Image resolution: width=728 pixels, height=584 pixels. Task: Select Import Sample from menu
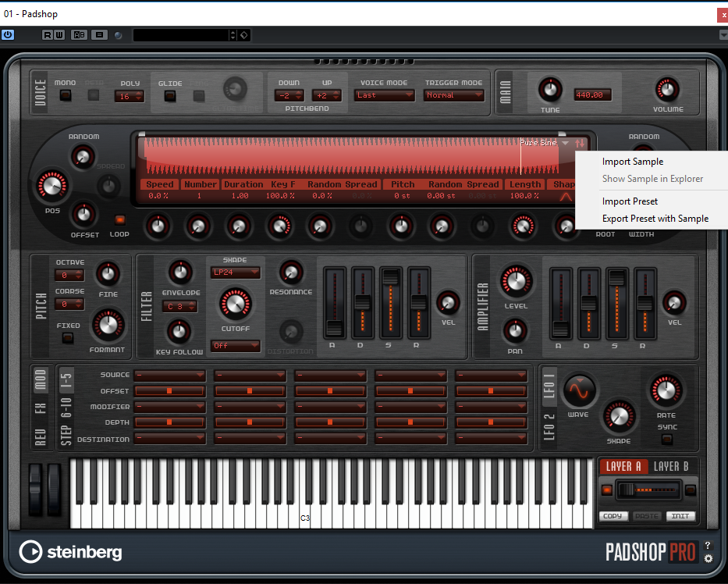point(633,162)
